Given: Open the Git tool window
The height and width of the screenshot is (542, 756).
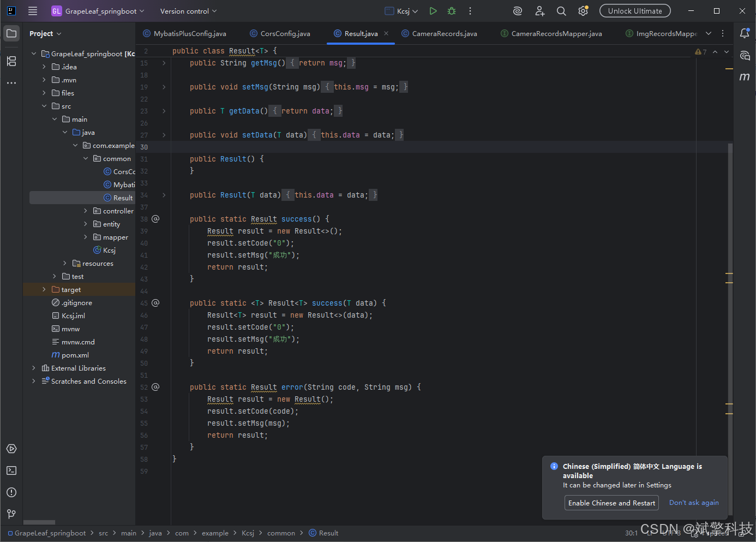Looking at the screenshot, I should pyautogui.click(x=11, y=514).
